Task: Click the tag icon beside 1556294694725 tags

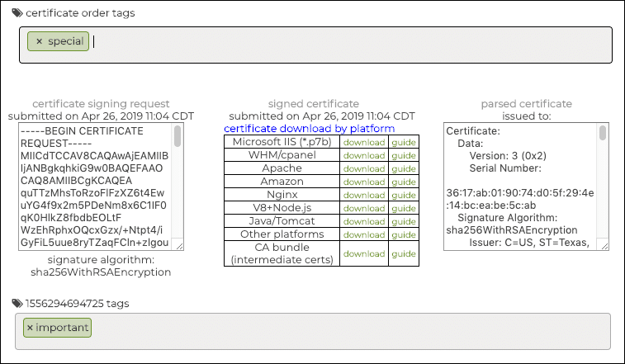Action: 17,304
